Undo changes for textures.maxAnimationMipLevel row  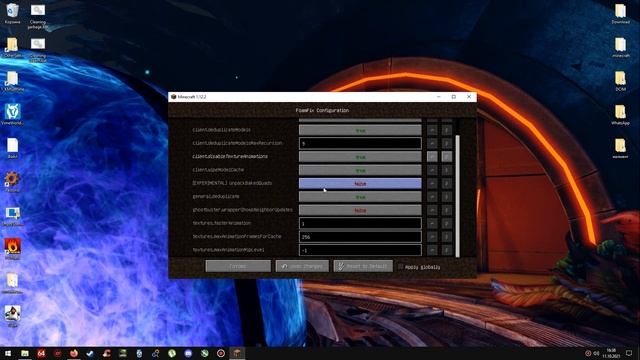[432, 250]
